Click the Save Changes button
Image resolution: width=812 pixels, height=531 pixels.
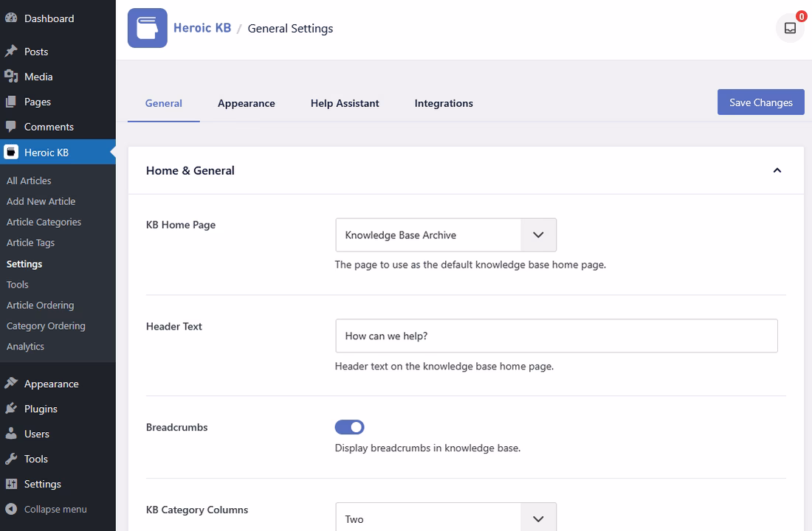click(761, 103)
